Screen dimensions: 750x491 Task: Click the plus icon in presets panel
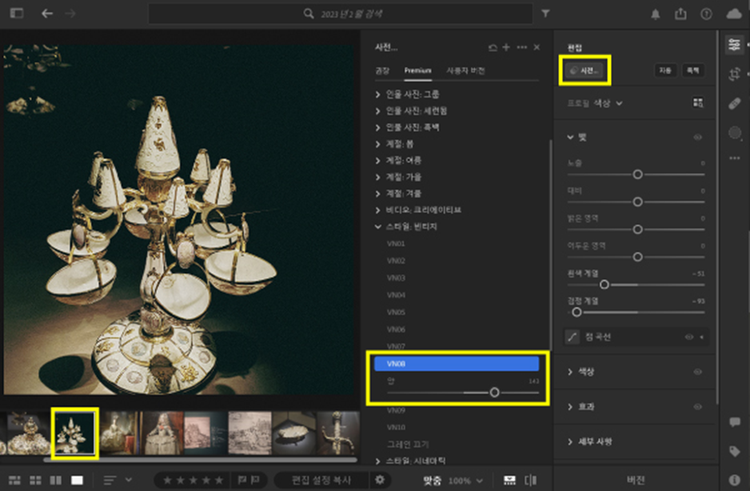[x=506, y=47]
